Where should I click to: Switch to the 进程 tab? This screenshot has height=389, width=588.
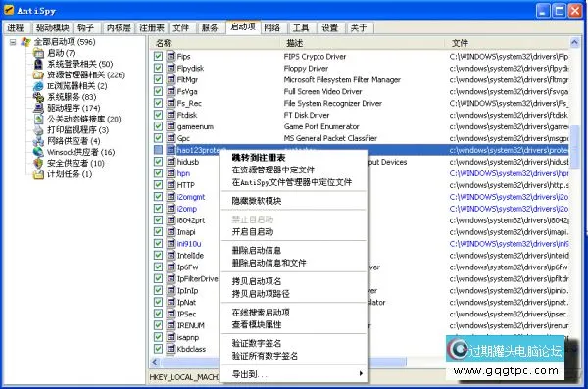pos(17,27)
